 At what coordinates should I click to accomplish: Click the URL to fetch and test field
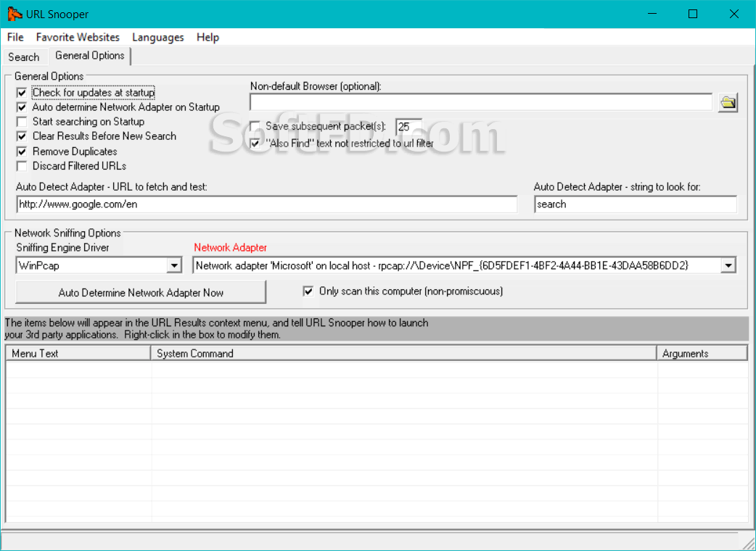point(266,204)
